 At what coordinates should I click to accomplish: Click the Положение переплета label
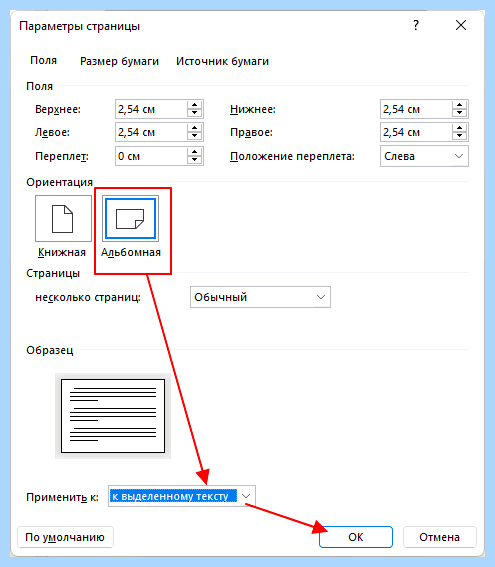(x=293, y=156)
